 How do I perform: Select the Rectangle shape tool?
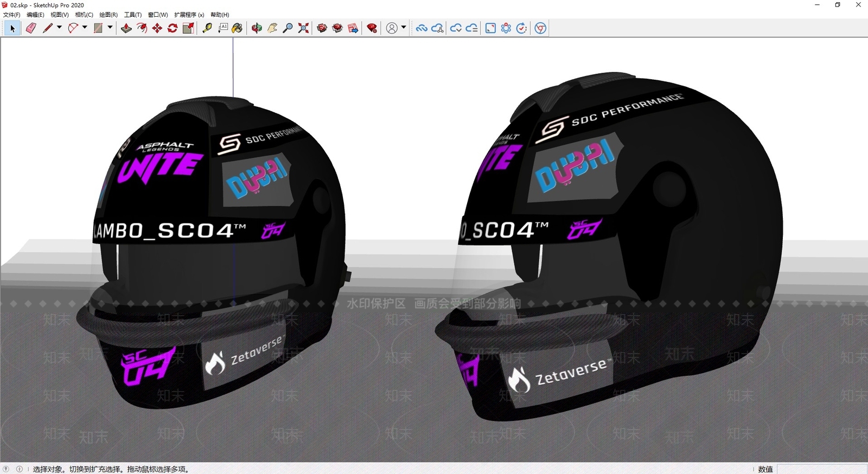[x=98, y=28]
